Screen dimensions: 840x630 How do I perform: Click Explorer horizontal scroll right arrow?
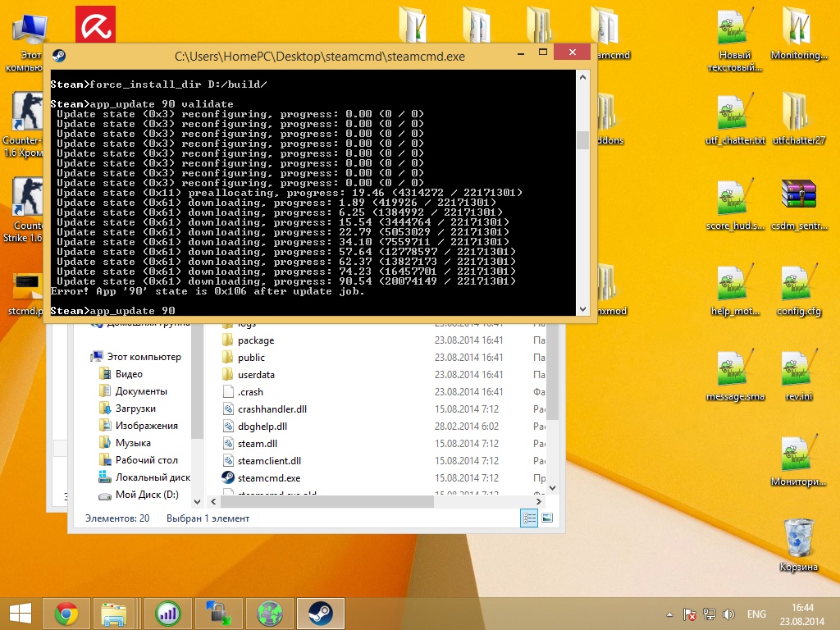539,501
